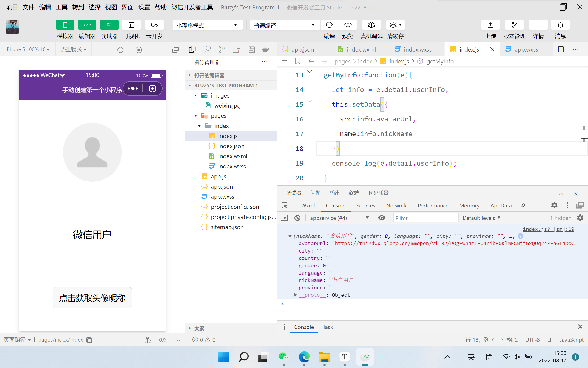Open sitemap.json file
The width and height of the screenshot is (588, 368).
pos(227,227)
